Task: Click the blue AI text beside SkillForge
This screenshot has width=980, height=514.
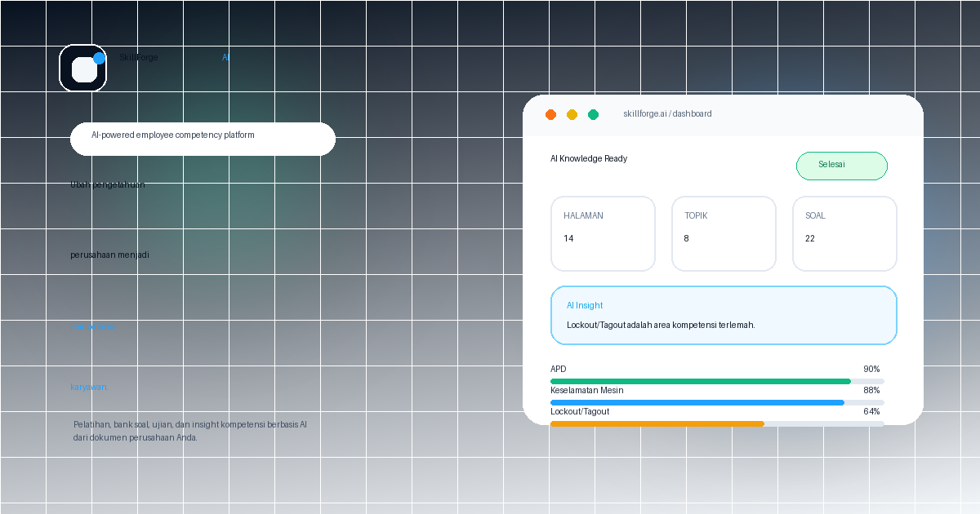Action: 225,58
